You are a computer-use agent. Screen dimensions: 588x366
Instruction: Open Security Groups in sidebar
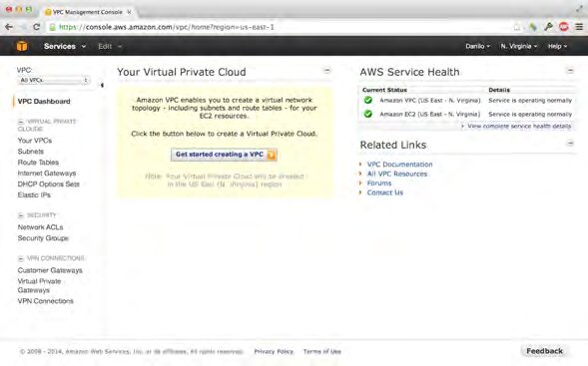pos(43,238)
